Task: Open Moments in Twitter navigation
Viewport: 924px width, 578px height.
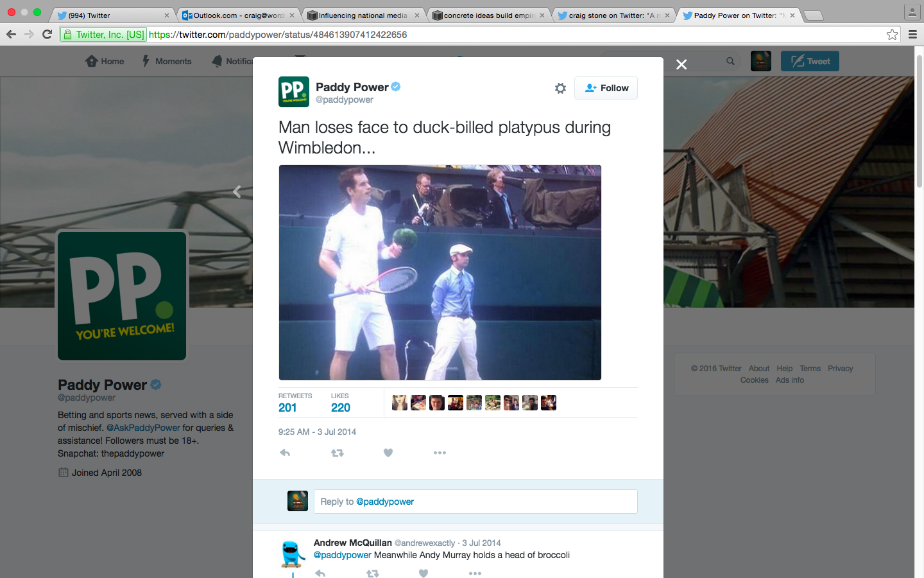Action: click(167, 61)
